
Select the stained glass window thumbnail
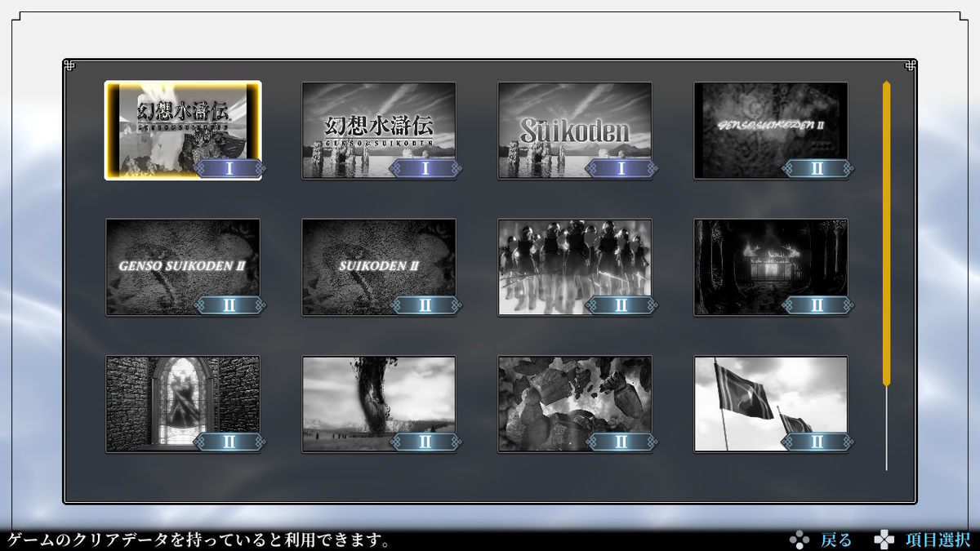[183, 404]
